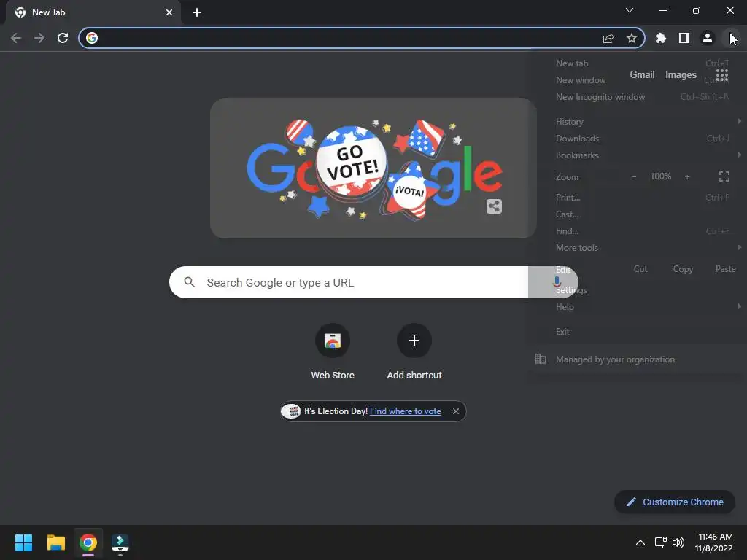Image resolution: width=747 pixels, height=560 pixels.
Task: Open the three-dot Chrome menu button
Action: [730, 38]
